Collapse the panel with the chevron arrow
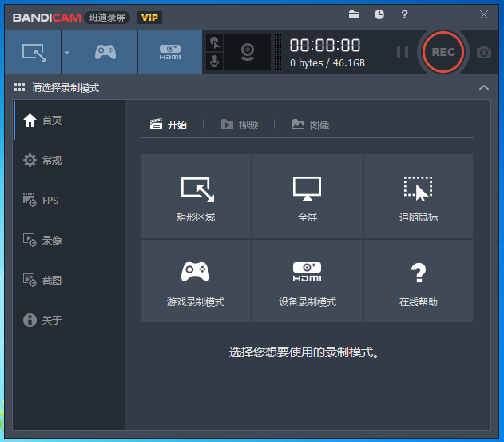504x442 pixels. coord(484,87)
